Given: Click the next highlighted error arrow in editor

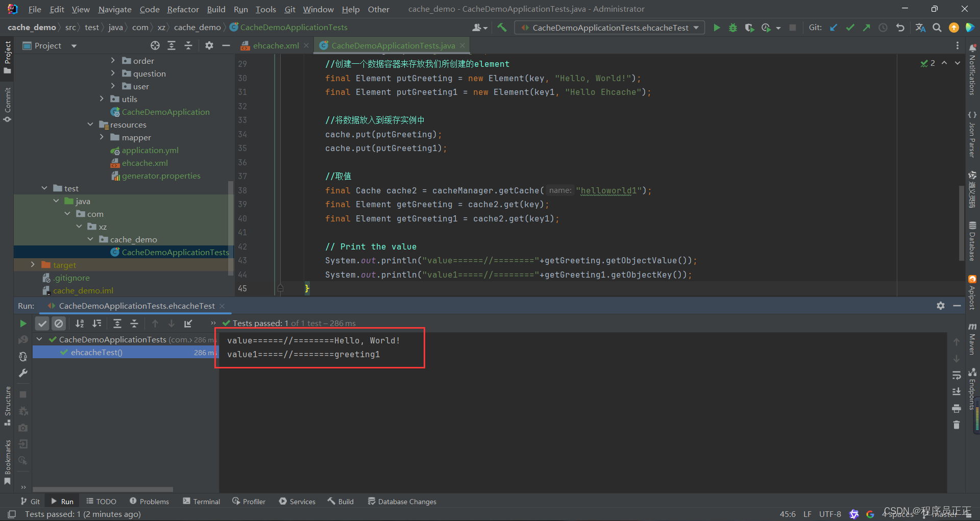Looking at the screenshot, I should [958, 63].
